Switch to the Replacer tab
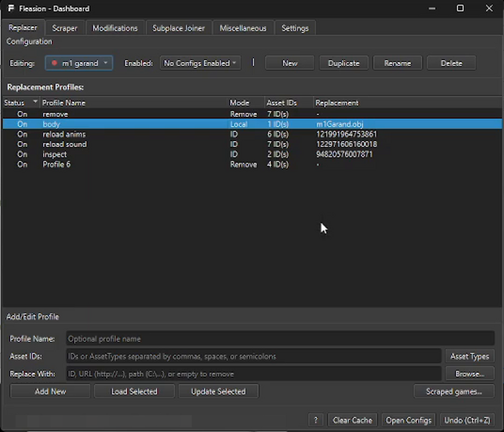This screenshot has height=432, width=504. (22, 27)
